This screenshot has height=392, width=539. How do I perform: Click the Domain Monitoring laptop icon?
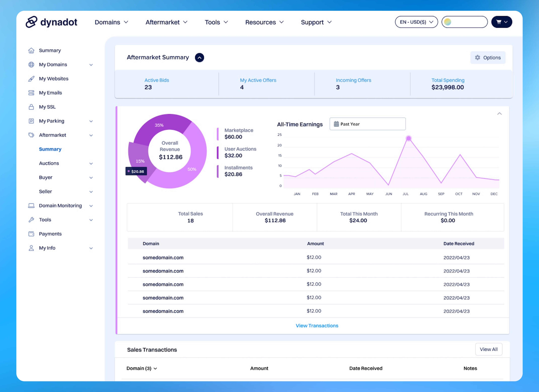coord(31,206)
